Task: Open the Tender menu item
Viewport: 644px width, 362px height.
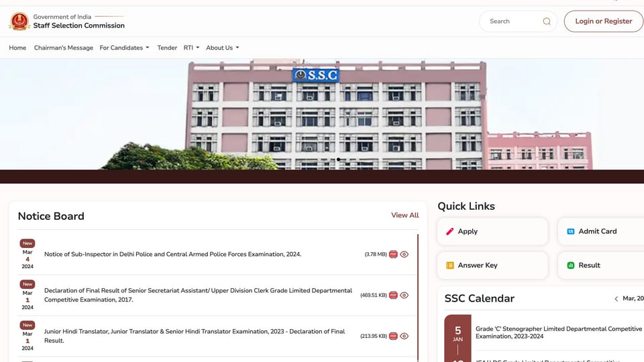Action: pos(167,48)
